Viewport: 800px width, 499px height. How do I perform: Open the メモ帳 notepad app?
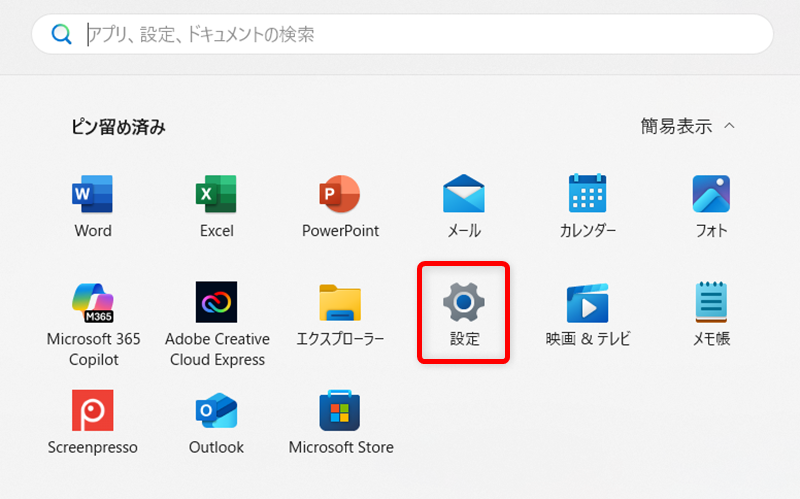pos(711,302)
